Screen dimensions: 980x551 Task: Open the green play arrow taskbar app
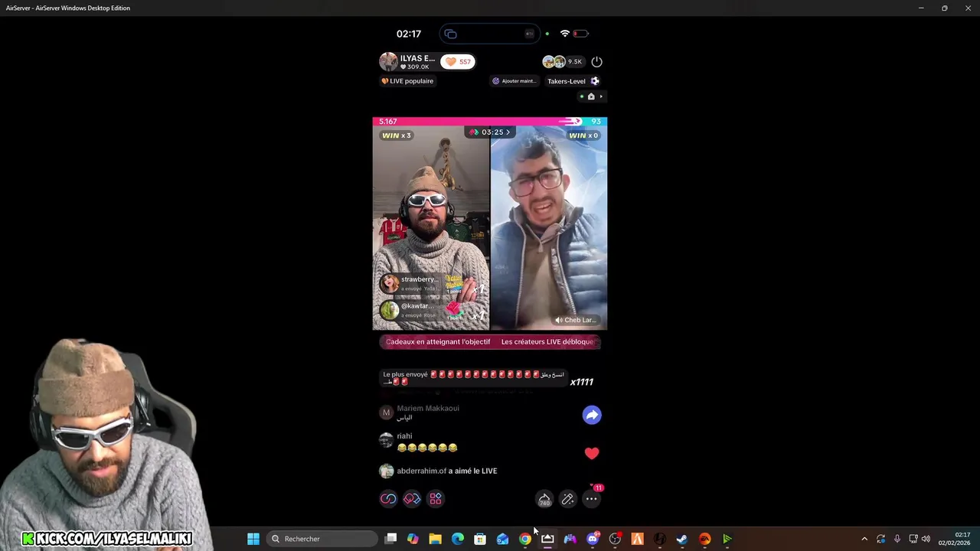(727, 539)
